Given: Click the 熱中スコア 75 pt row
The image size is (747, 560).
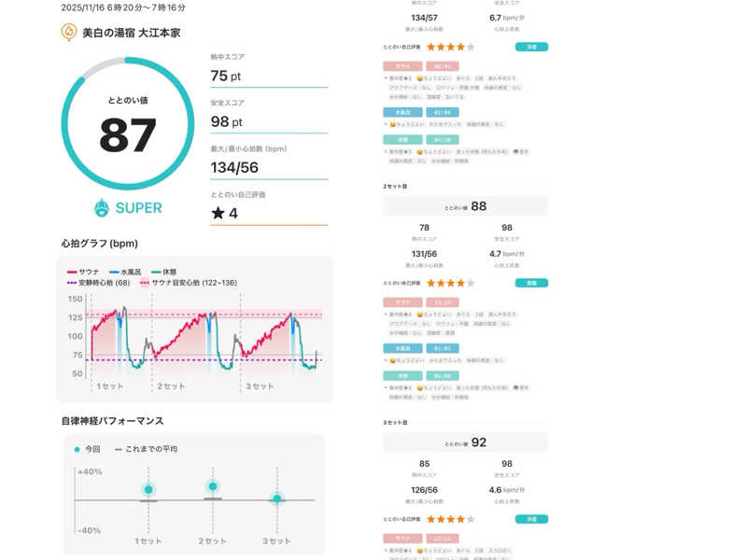Looking at the screenshot, I should (x=269, y=76).
